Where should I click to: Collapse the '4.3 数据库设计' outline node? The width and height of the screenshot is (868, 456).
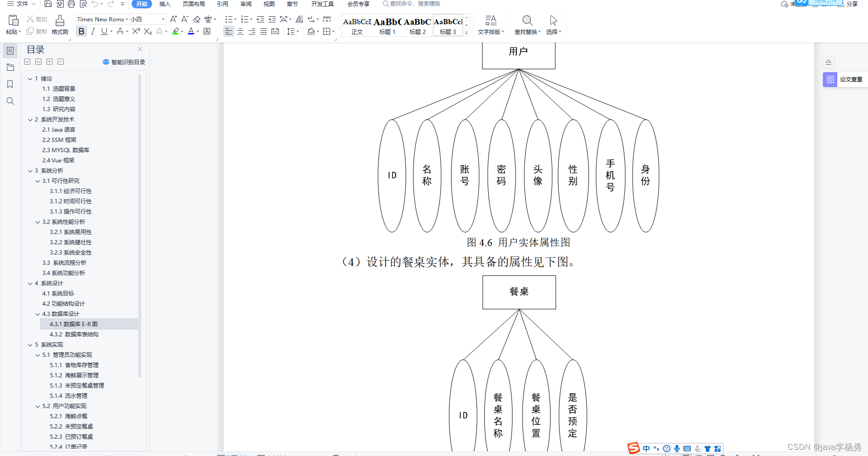tap(38, 314)
